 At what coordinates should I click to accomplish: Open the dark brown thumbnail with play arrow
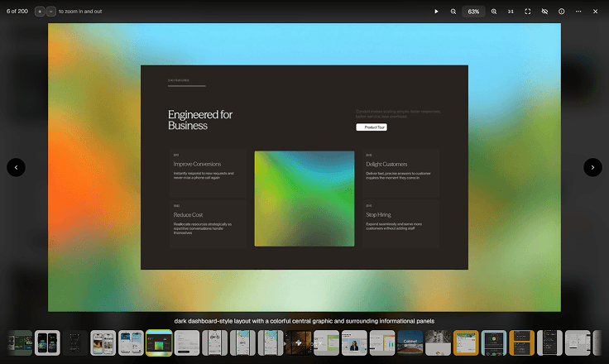[x=298, y=343]
